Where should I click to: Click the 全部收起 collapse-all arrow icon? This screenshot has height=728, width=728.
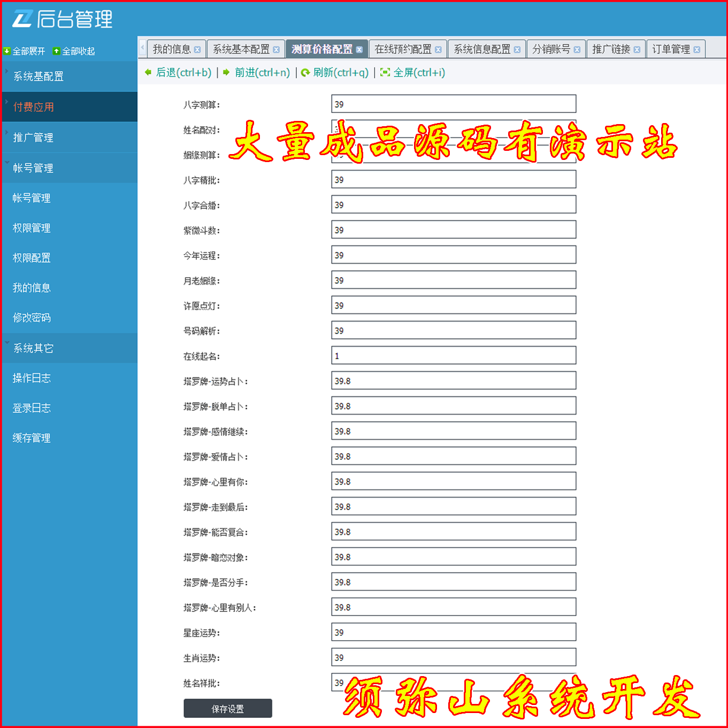point(56,51)
